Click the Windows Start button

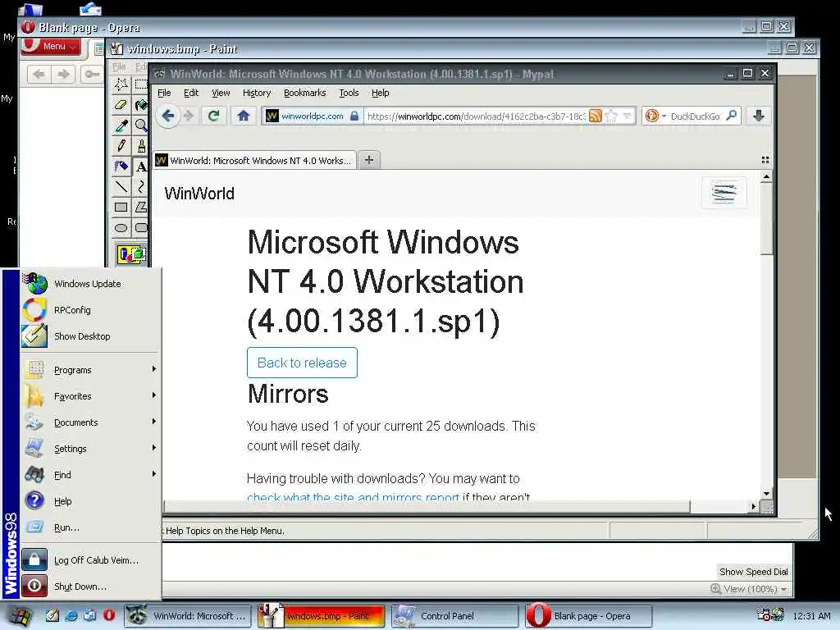point(19,616)
